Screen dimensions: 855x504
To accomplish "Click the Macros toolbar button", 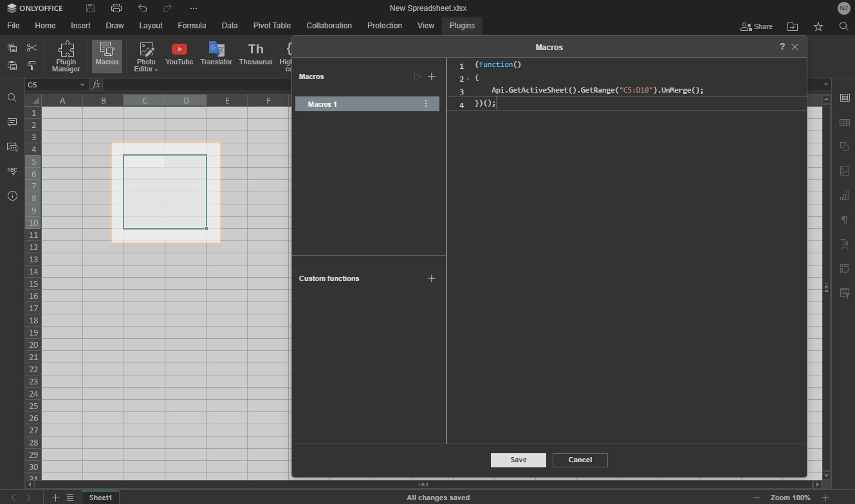I will (x=107, y=57).
